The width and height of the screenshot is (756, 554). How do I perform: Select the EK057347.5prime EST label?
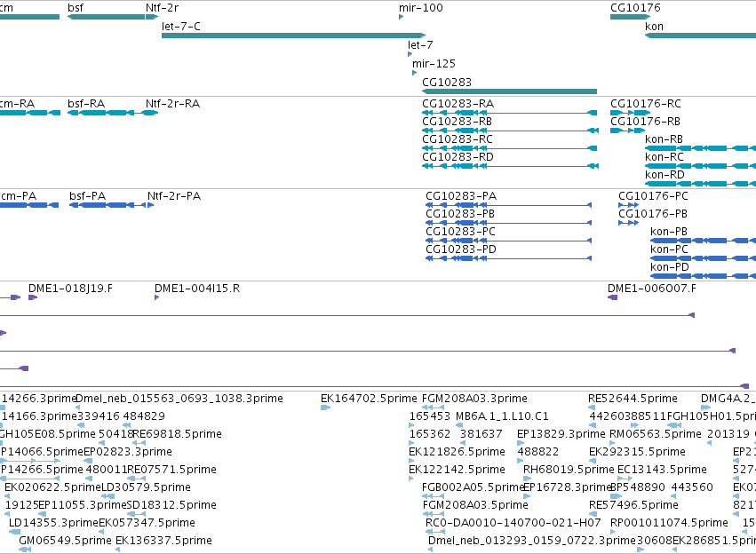pyautogui.click(x=147, y=523)
